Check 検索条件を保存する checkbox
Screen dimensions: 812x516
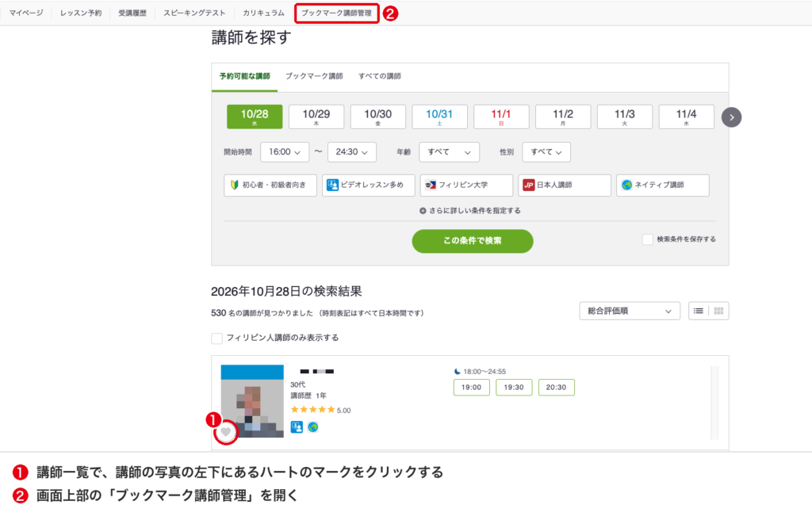click(647, 239)
